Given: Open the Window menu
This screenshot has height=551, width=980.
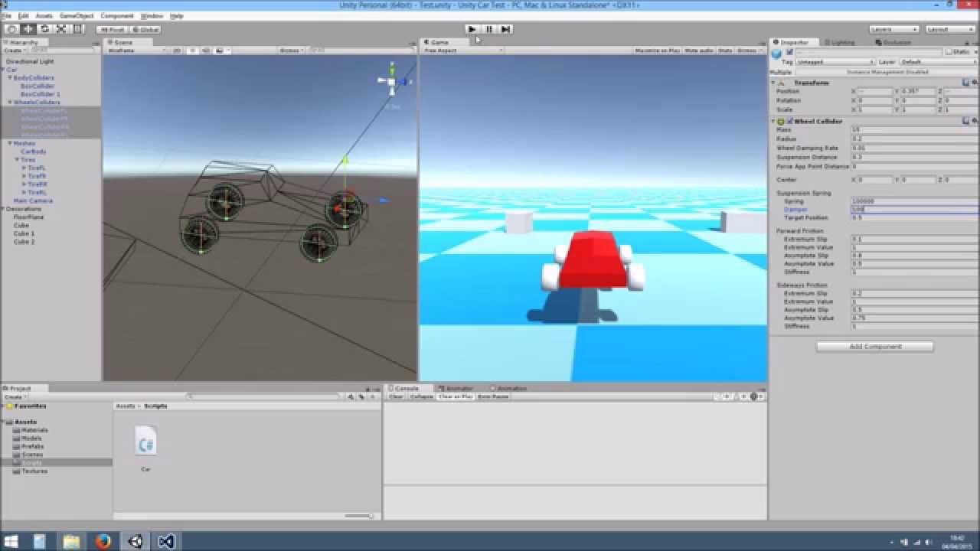Looking at the screenshot, I should click(152, 15).
